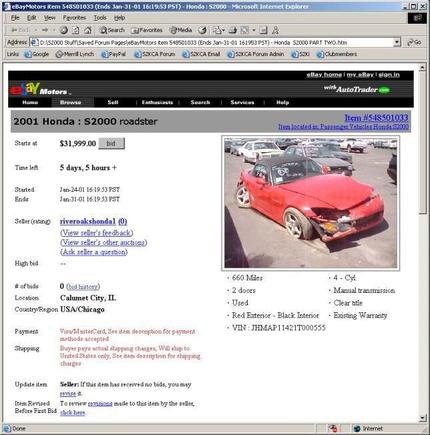
Task: Open the File menu
Action: coord(15,18)
